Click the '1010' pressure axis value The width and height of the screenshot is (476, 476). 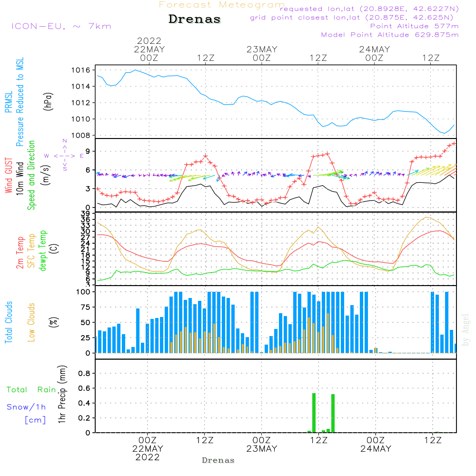[x=81, y=119]
